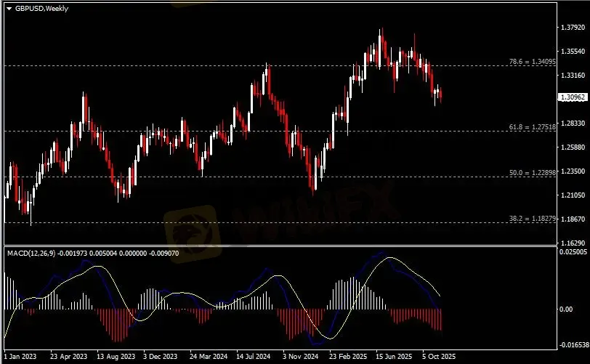The width and height of the screenshot is (590, 364).
Task: Click the 1.28330 price scale value
Action: coord(573,123)
